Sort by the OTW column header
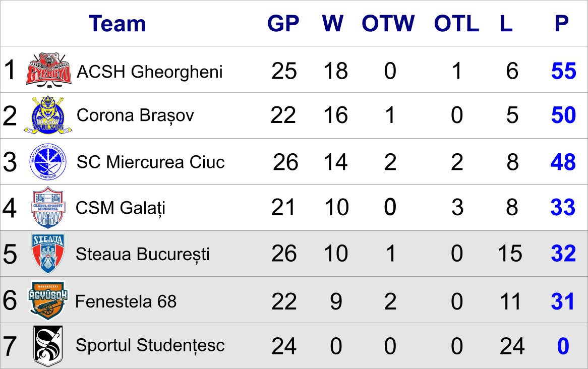The width and height of the screenshot is (588, 369). tap(388, 24)
